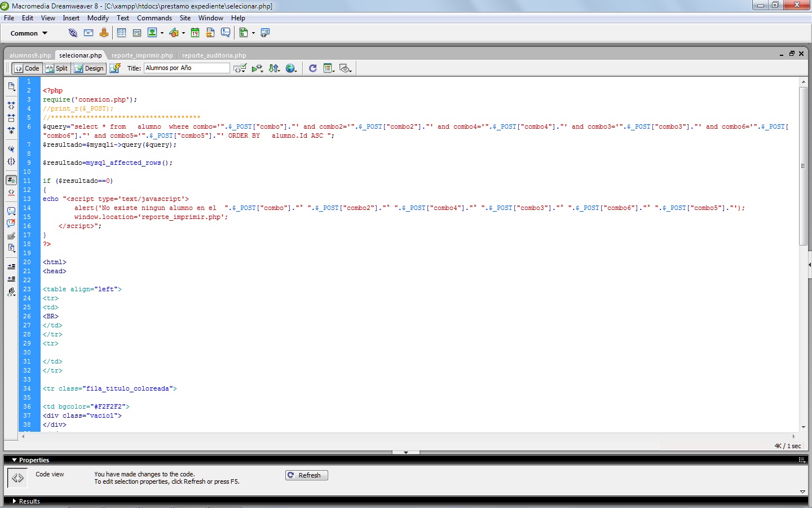Click the Insert Table icon
The image size is (812, 508).
click(x=121, y=33)
